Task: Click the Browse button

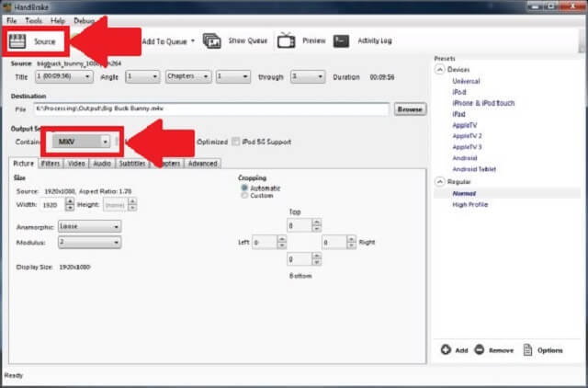Action: [410, 109]
